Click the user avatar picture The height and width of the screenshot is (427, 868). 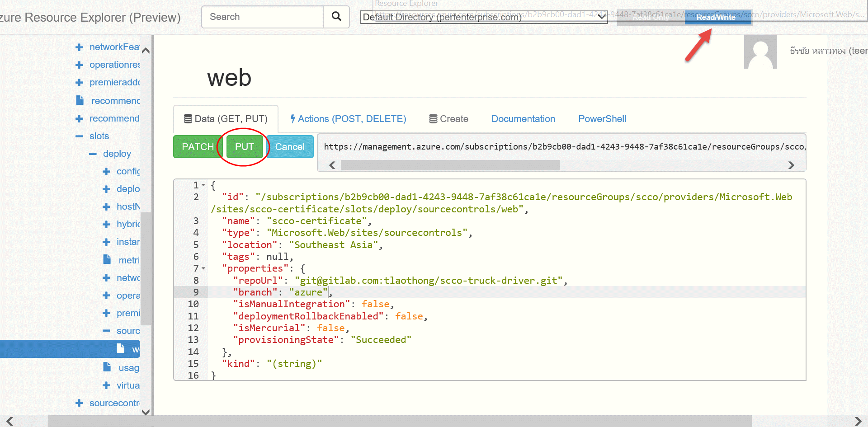tap(760, 52)
